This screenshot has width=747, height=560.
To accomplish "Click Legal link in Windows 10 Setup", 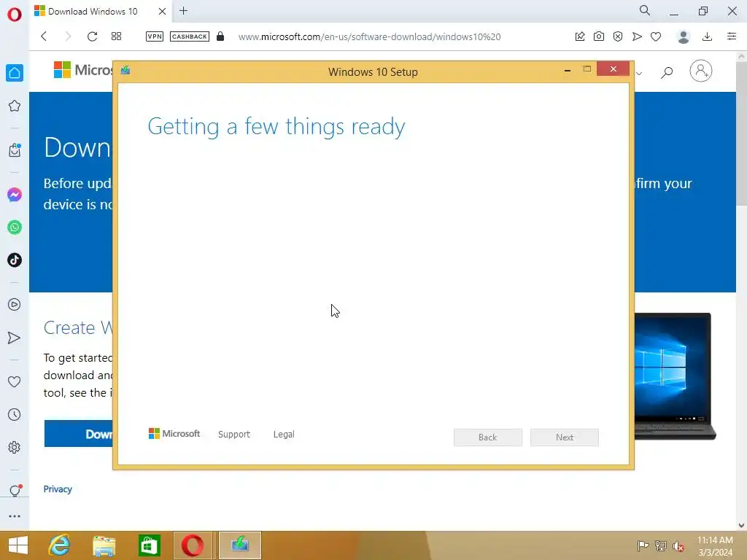I will [284, 435].
